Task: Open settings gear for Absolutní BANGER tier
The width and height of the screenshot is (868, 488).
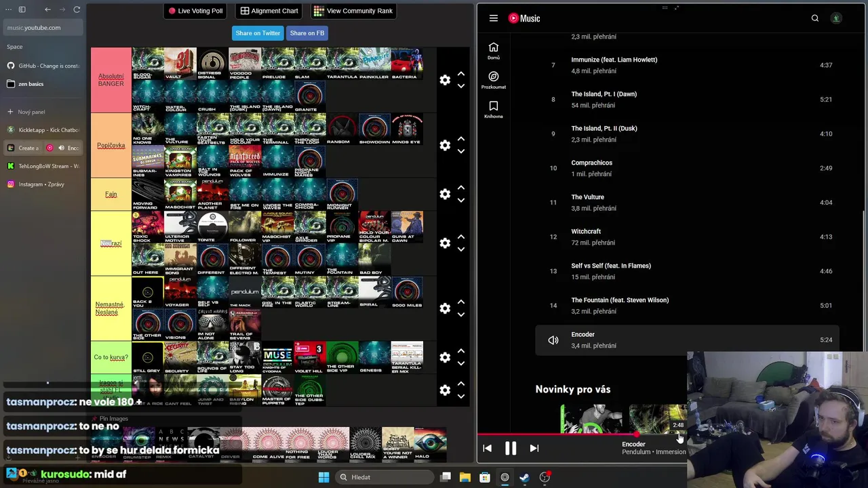Action: (445, 80)
